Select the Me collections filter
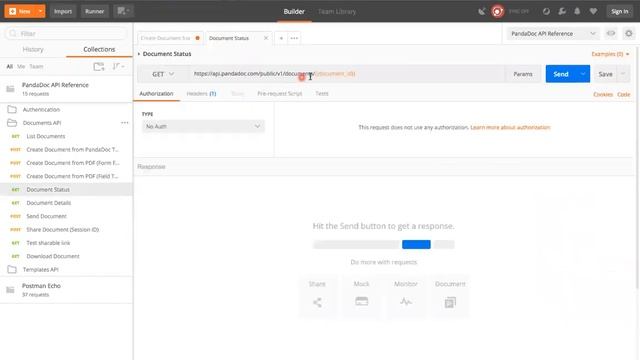 [x=21, y=66]
